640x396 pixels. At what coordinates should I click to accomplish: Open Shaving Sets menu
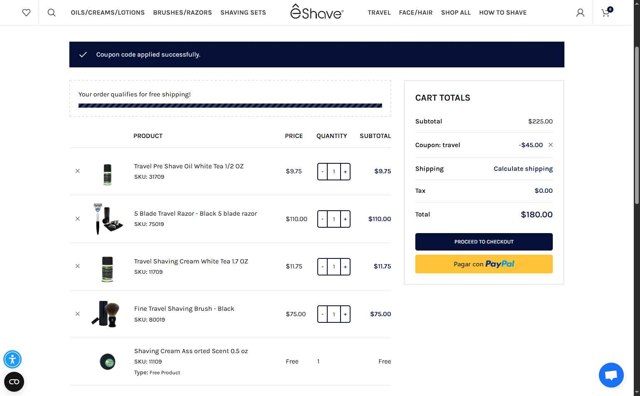(x=243, y=13)
